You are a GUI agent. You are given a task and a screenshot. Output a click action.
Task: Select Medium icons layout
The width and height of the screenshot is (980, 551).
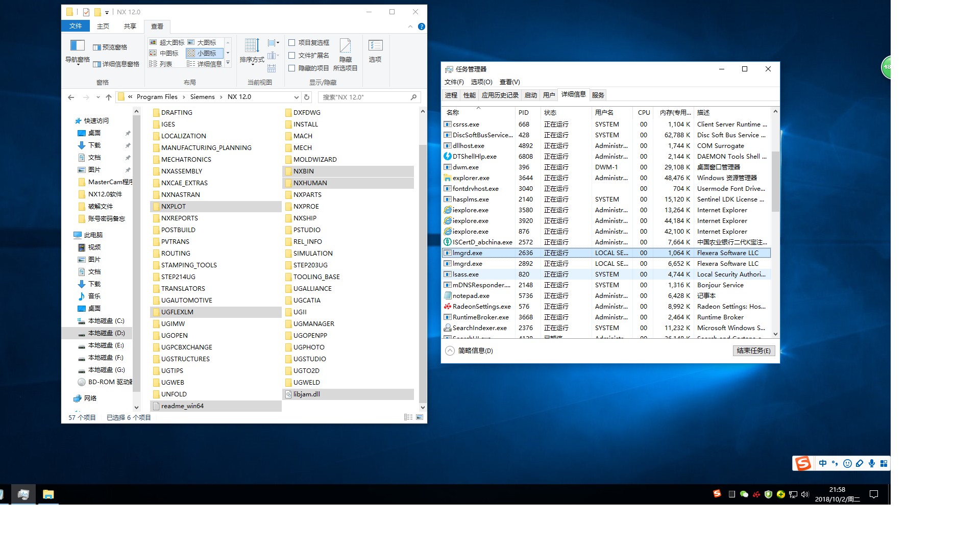[164, 53]
